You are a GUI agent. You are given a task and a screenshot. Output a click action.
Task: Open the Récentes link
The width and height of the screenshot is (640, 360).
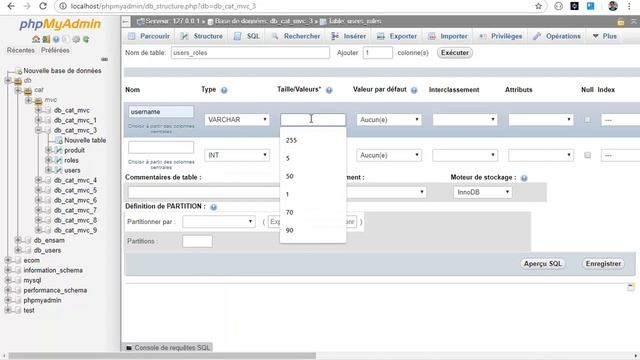coord(21,50)
